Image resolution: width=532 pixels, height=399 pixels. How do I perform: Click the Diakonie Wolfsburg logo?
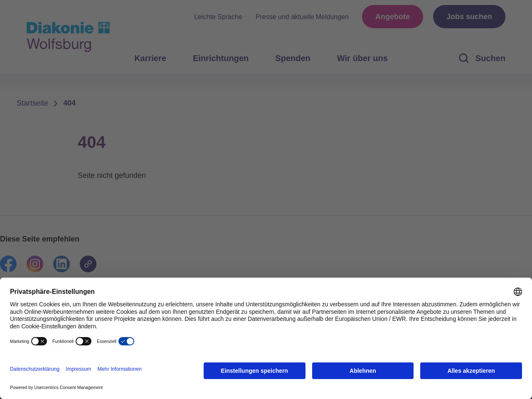click(68, 37)
